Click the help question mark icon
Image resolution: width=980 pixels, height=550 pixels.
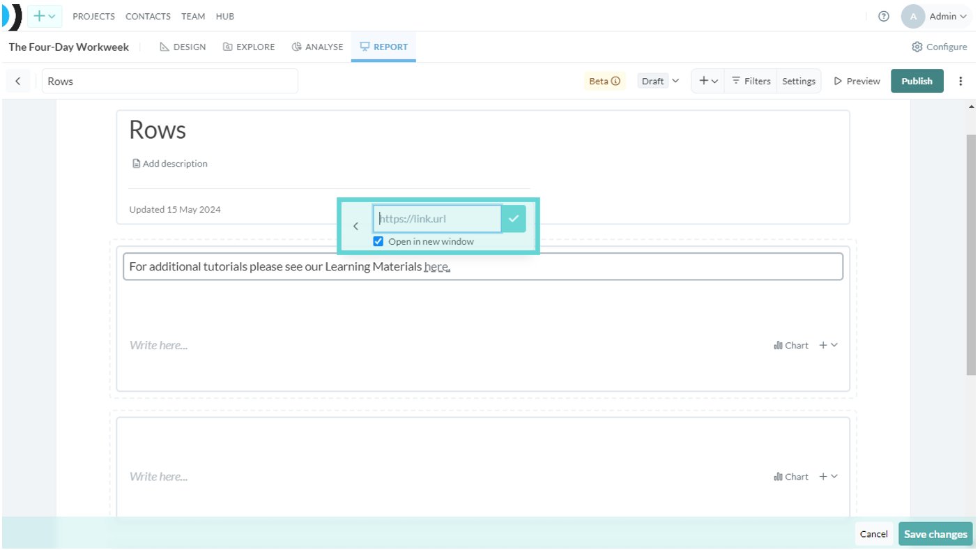point(884,16)
